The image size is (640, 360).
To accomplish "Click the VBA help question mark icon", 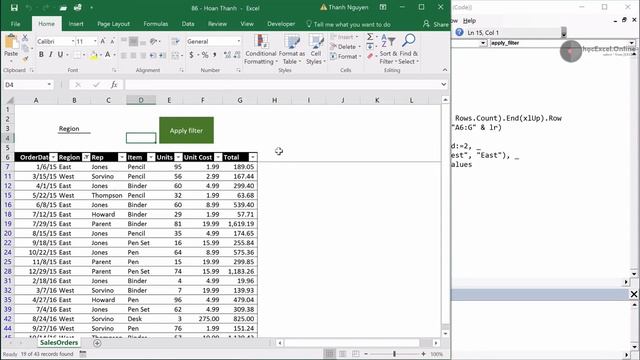I will point(459,32).
